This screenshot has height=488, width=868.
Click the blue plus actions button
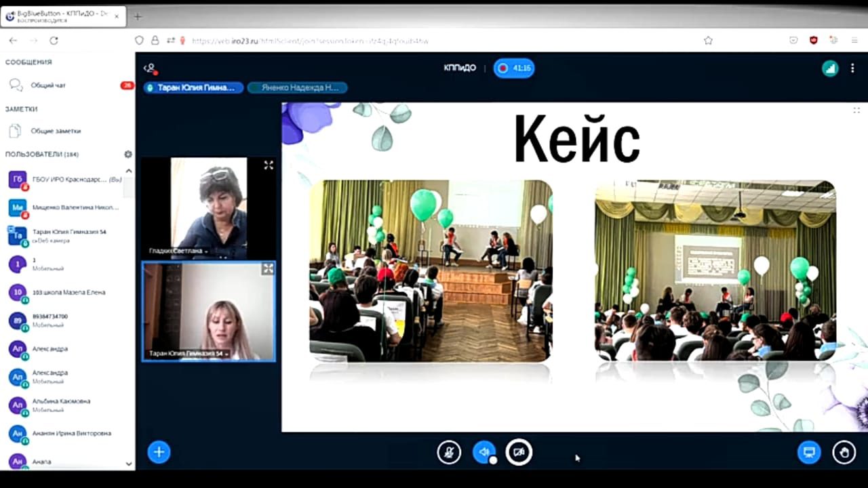(159, 452)
